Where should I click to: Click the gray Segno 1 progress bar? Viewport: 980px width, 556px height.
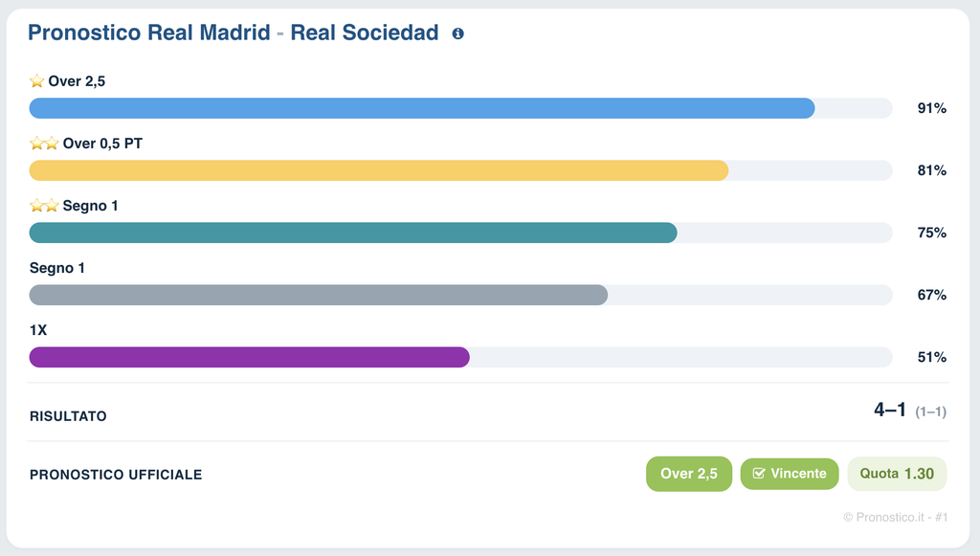click(x=318, y=295)
